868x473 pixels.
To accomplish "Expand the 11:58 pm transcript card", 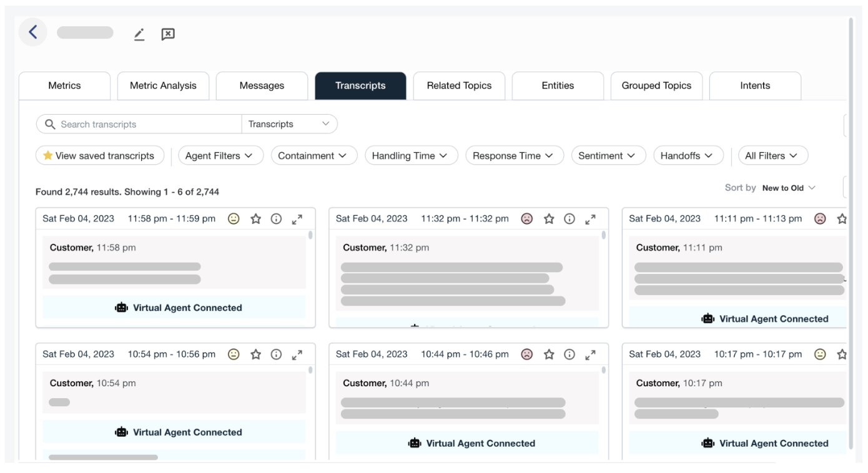I will 297,218.
